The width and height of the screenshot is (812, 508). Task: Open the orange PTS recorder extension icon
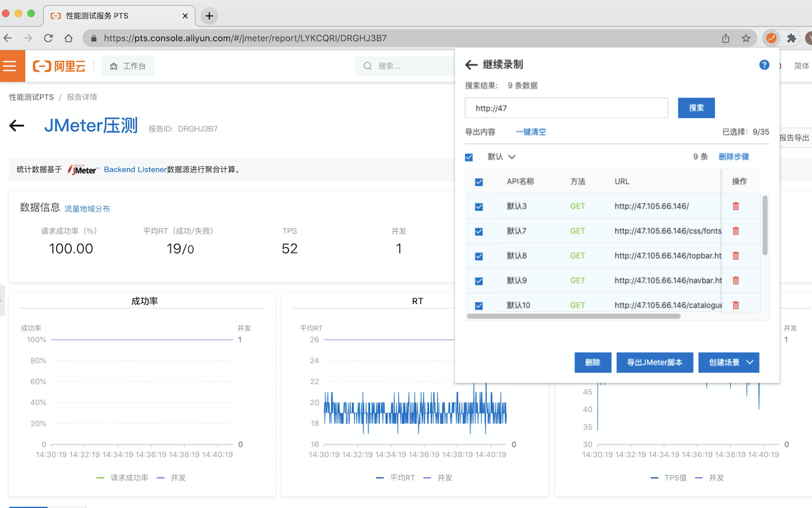tap(771, 38)
